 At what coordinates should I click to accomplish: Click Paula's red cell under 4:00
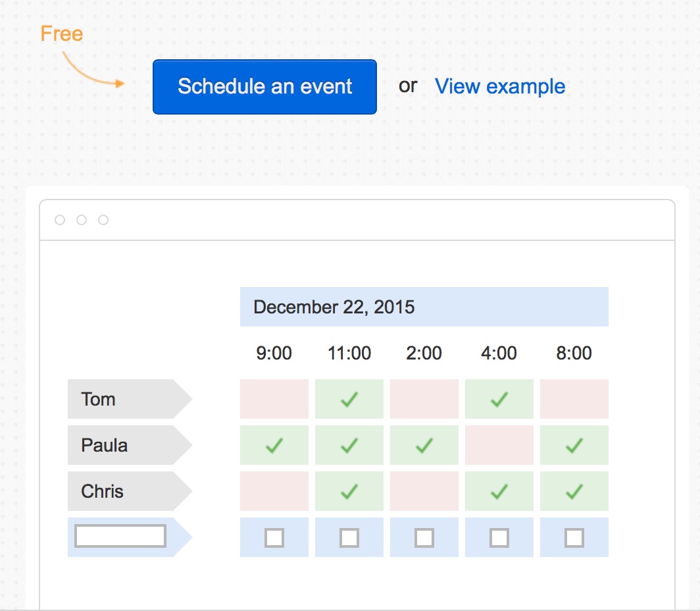pyautogui.click(x=499, y=445)
